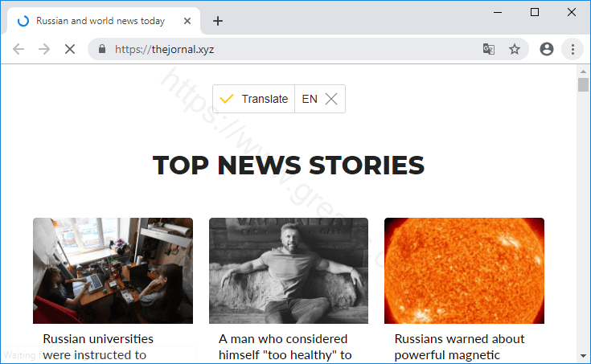This screenshot has width=591, height=364.
Task: Open the sun magnetic storm thumbnail
Action: [x=465, y=271]
